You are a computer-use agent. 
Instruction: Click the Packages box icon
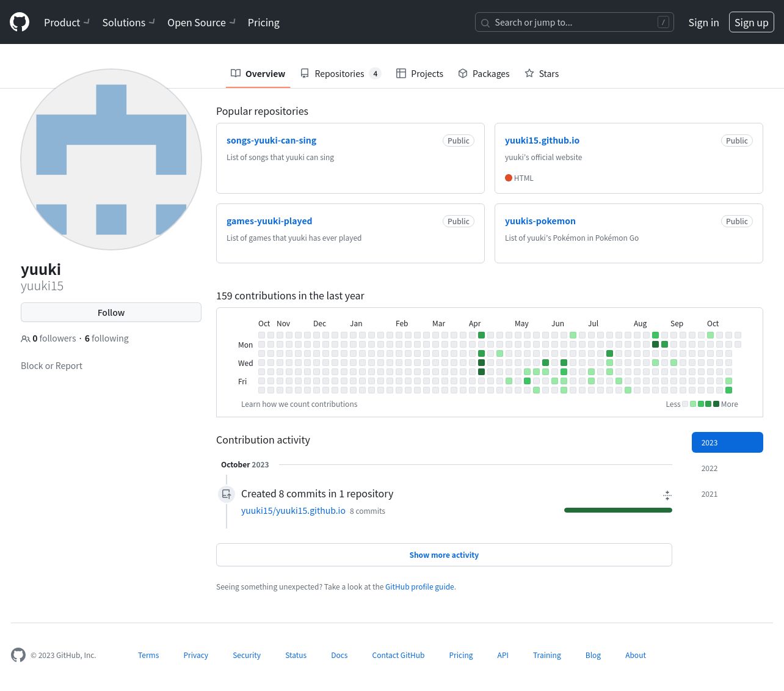tap(463, 73)
